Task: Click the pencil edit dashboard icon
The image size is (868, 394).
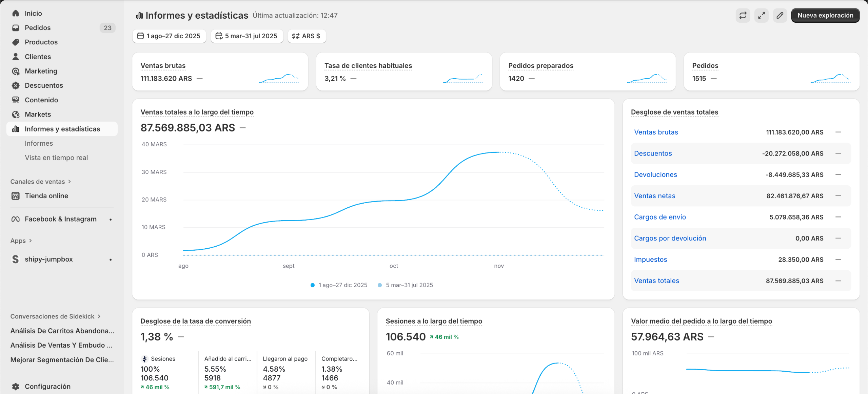Action: point(780,16)
